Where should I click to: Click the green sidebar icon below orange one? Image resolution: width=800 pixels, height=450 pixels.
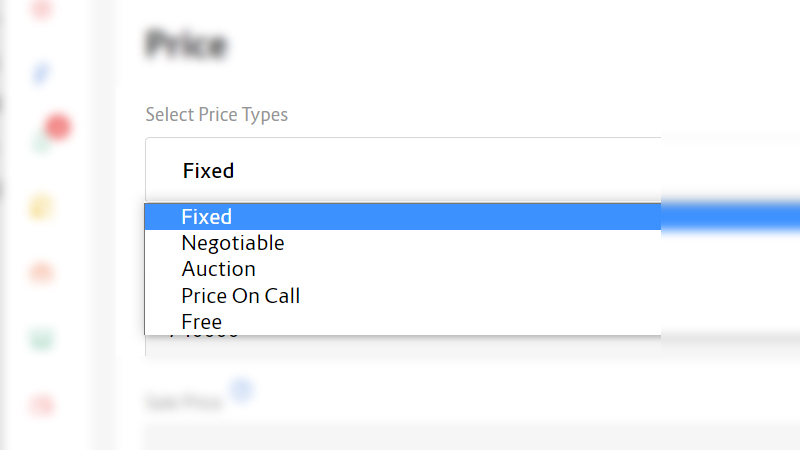[41, 339]
